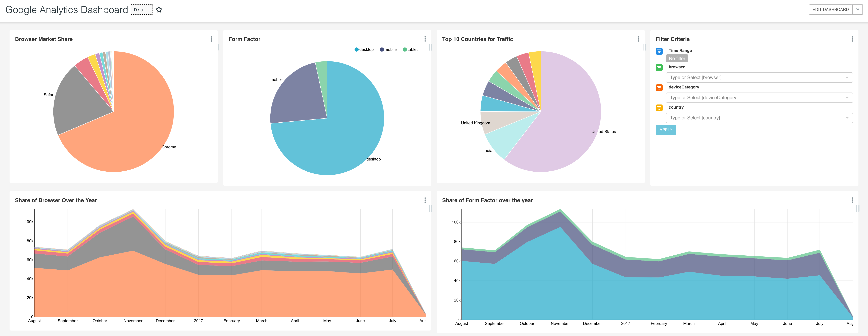The width and height of the screenshot is (868, 336).
Task: Open dropdown arrow beside Edit Dashboard
Action: click(858, 9)
